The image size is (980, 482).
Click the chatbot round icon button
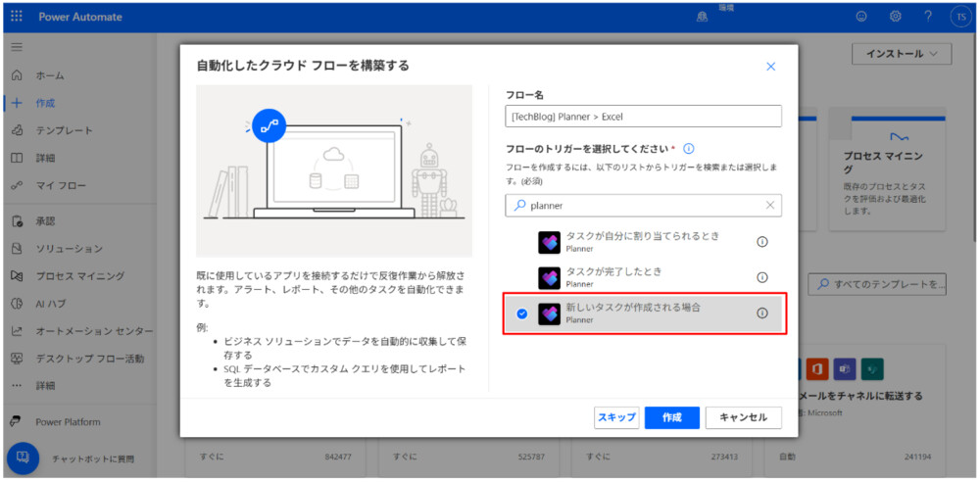click(23, 458)
